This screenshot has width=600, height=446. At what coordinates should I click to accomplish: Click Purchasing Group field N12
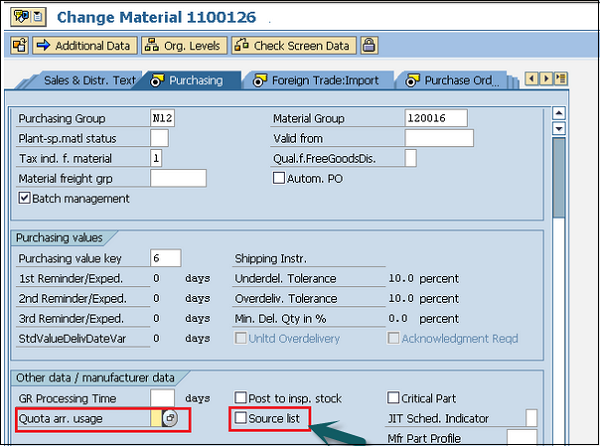click(x=162, y=118)
